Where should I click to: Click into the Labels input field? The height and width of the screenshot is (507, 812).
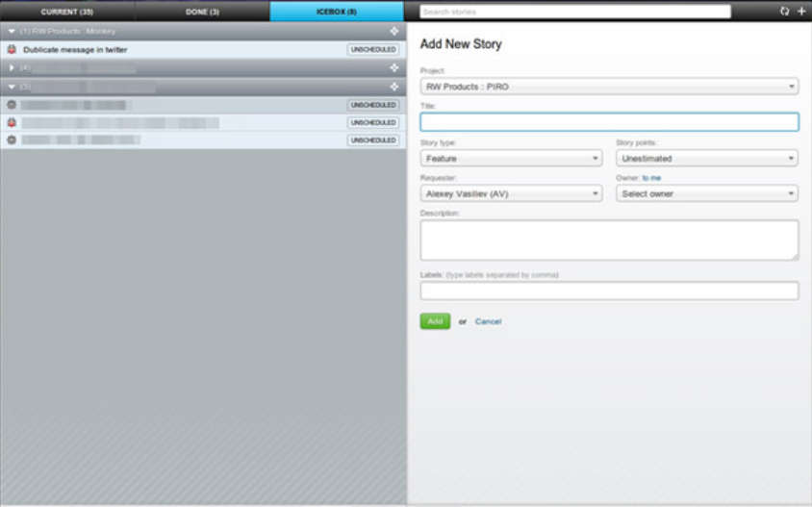coord(609,292)
